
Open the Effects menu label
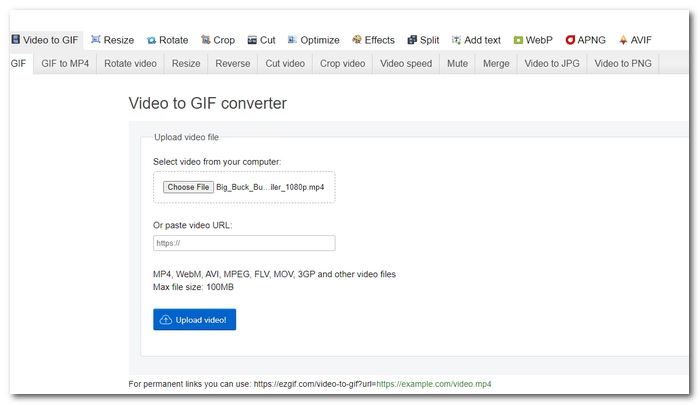click(379, 40)
